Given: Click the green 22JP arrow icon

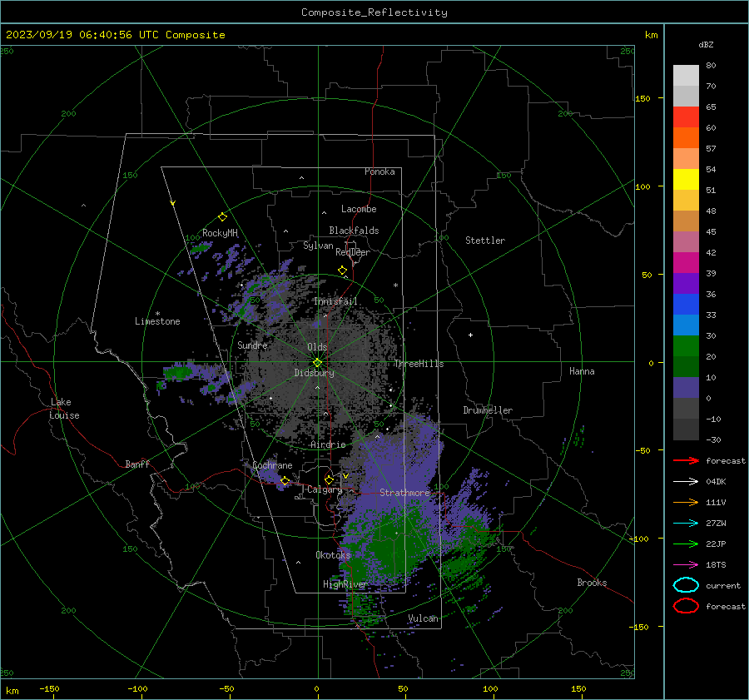Looking at the screenshot, I should point(686,544).
